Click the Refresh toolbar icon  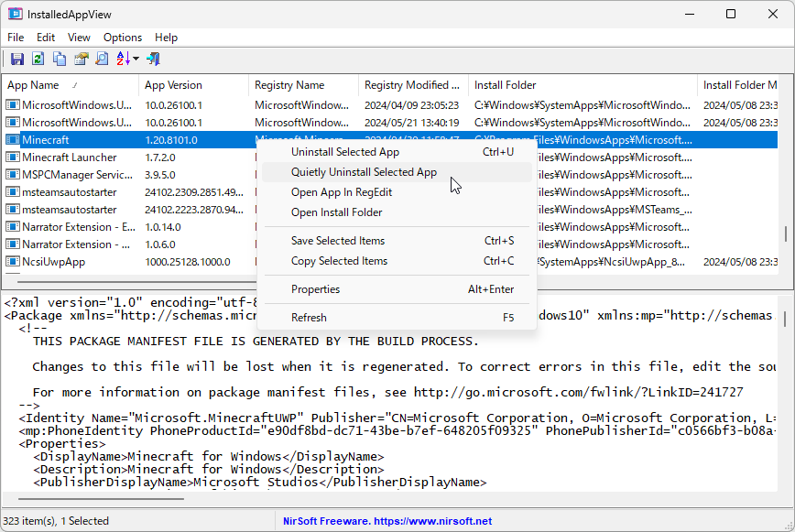pyautogui.click(x=38, y=60)
